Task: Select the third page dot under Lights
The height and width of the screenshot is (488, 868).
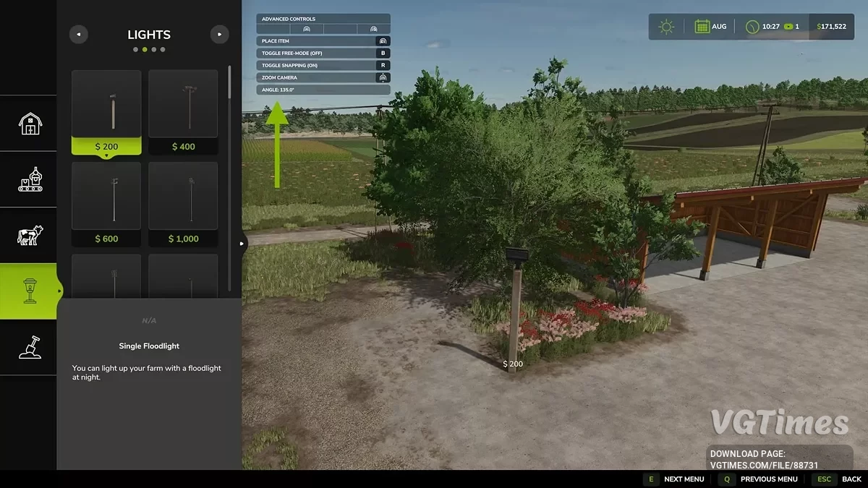Action: (153, 49)
